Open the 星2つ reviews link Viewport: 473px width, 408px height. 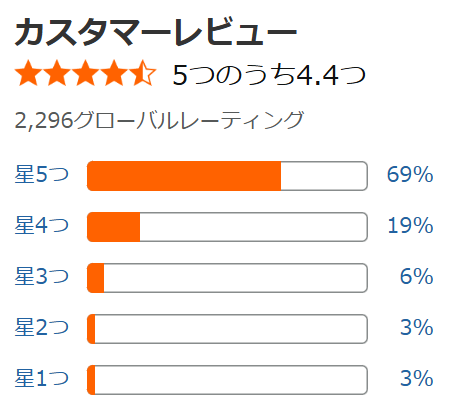point(42,327)
